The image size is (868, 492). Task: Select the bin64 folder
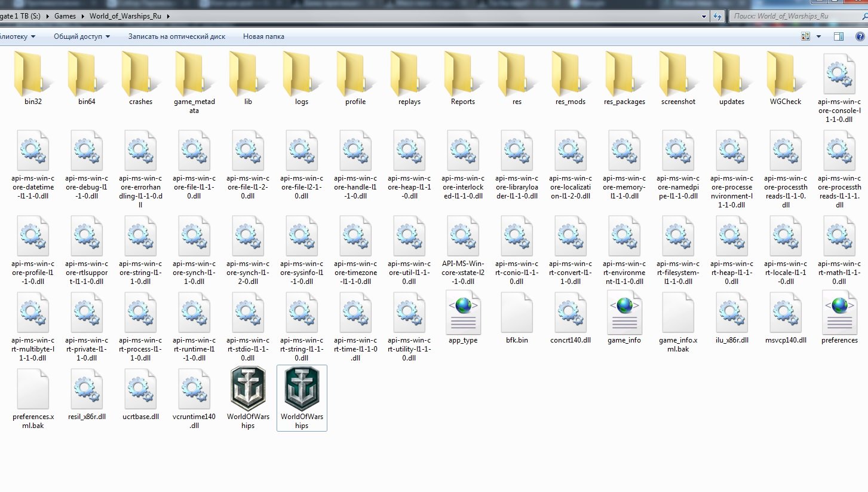click(87, 80)
